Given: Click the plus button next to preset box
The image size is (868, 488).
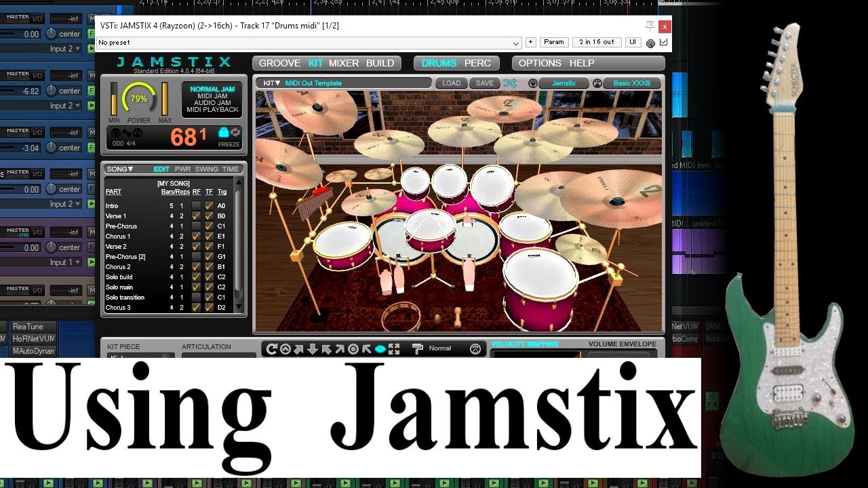Looking at the screenshot, I should tap(530, 42).
